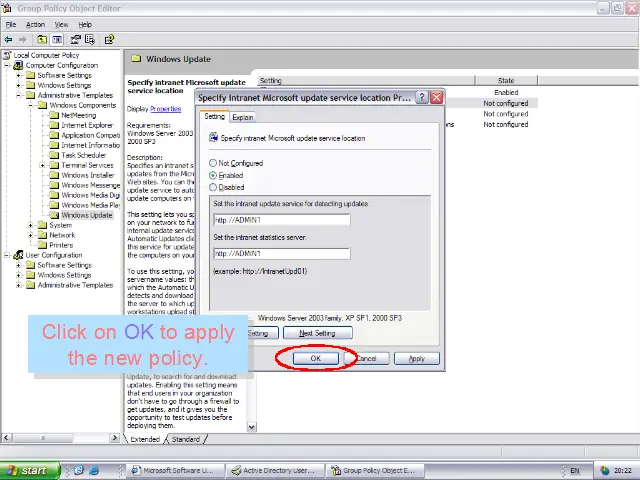
Task: Click the intranet statistics server field
Action: (x=282, y=253)
